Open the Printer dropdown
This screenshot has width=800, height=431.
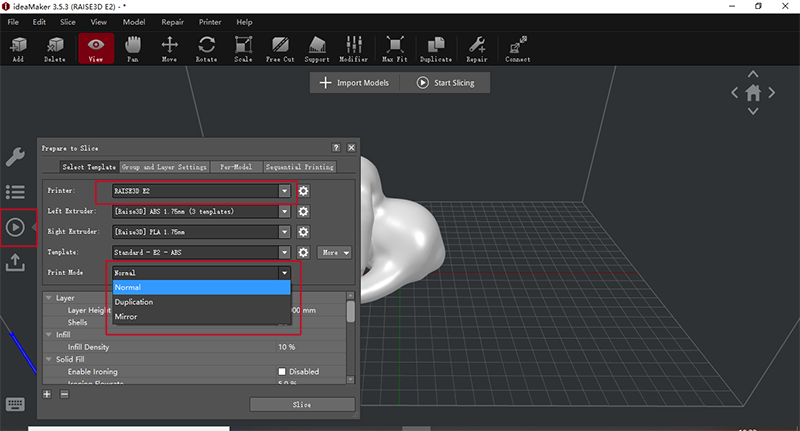tap(201, 191)
